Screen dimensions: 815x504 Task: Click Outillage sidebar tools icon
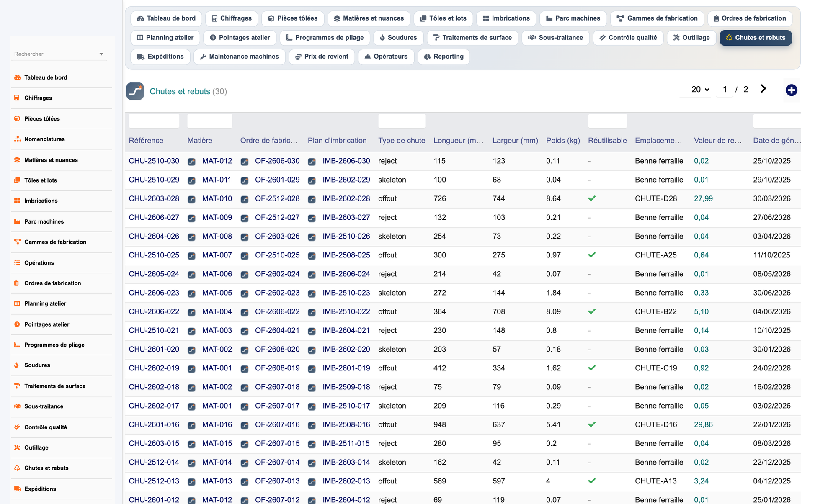pyautogui.click(x=17, y=447)
